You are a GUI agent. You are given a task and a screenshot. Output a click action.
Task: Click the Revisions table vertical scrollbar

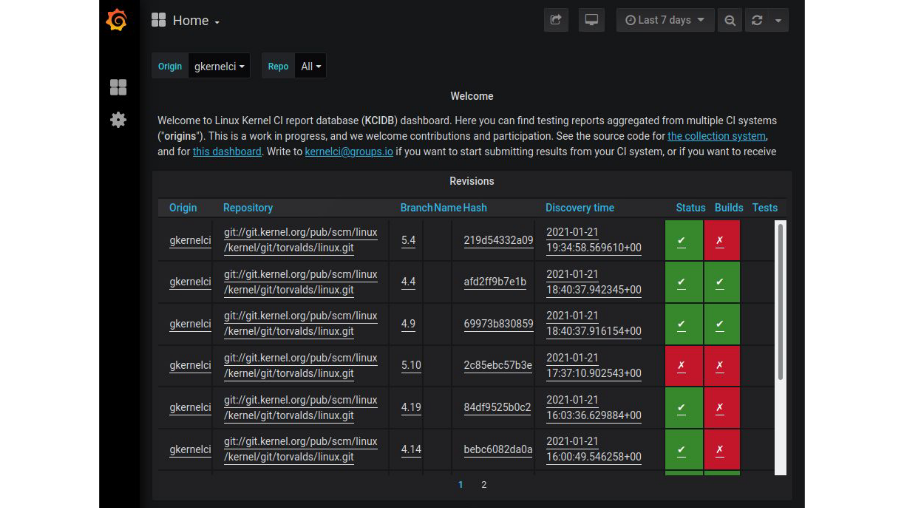tap(780, 301)
